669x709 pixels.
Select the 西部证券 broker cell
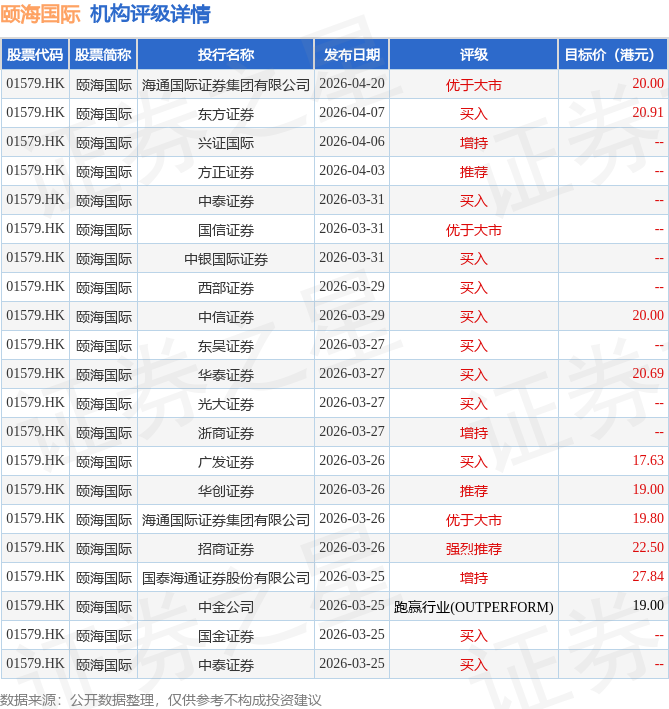[x=226, y=287]
